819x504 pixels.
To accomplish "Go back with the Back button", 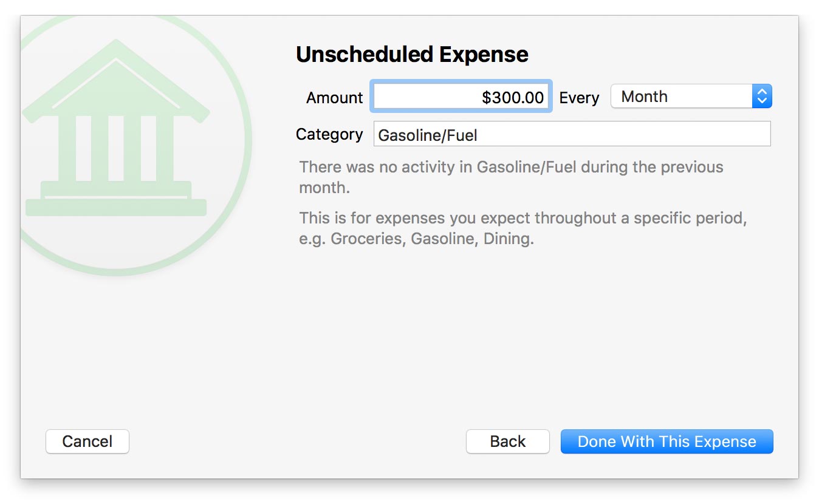I will (507, 441).
